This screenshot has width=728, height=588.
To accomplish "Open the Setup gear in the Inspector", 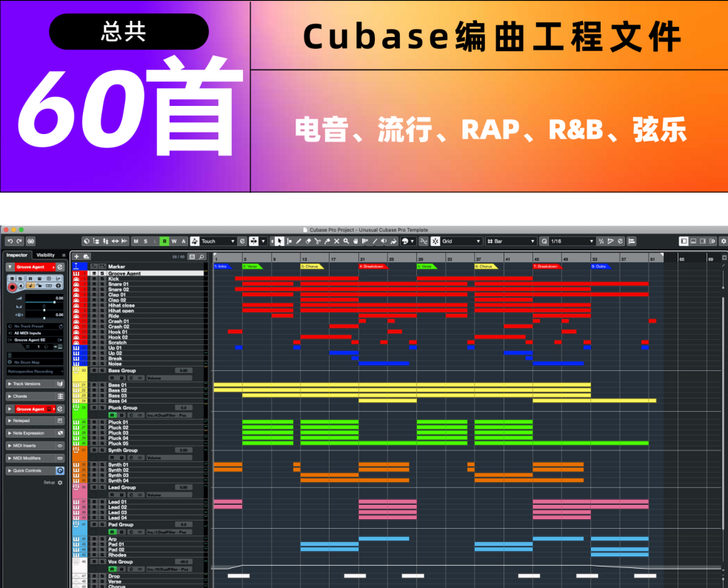I will (60, 483).
